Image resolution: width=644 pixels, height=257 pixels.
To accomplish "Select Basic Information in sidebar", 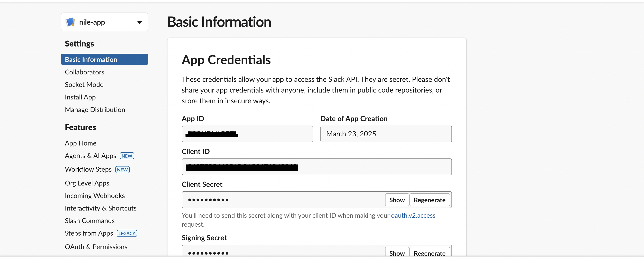I will click(x=91, y=59).
